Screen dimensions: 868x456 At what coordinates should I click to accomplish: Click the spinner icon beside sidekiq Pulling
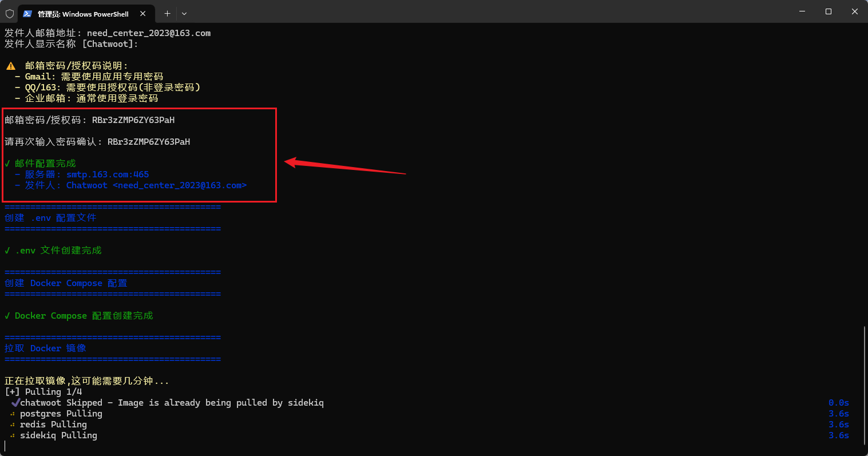(13, 435)
